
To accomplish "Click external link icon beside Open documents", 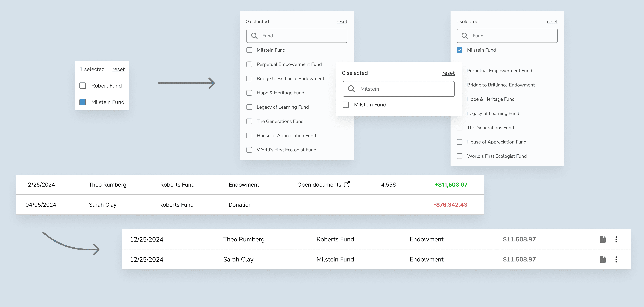I will pos(347,184).
